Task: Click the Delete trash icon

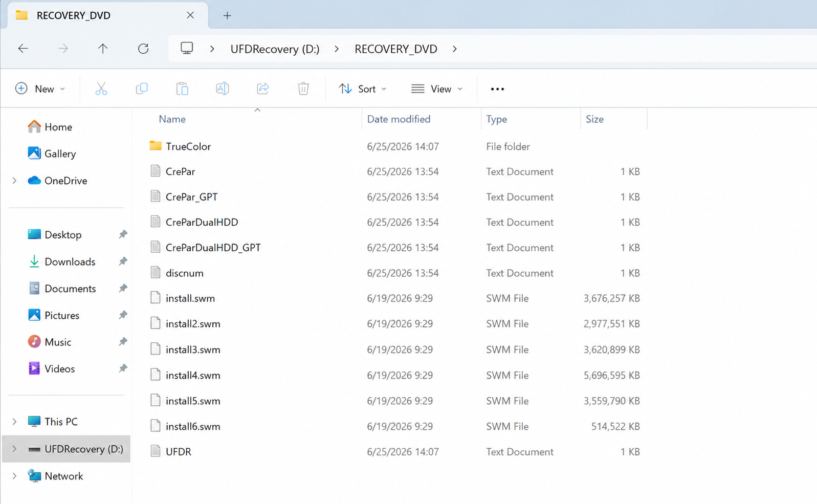Action: (x=303, y=89)
